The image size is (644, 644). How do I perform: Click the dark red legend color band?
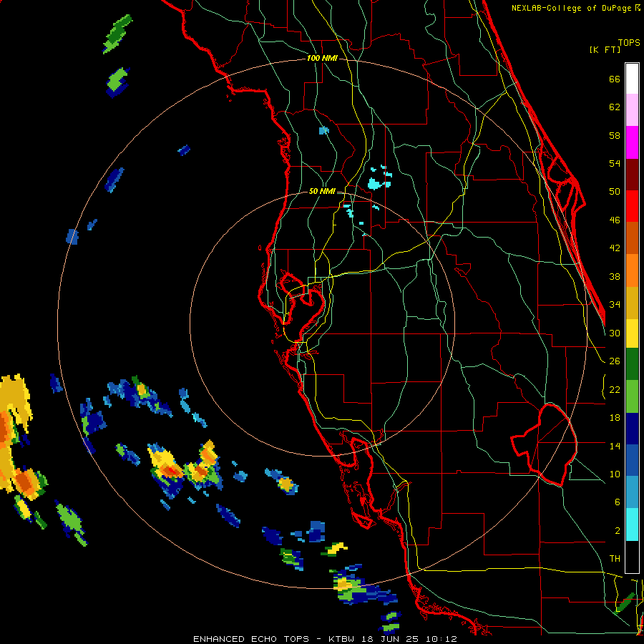632,174
